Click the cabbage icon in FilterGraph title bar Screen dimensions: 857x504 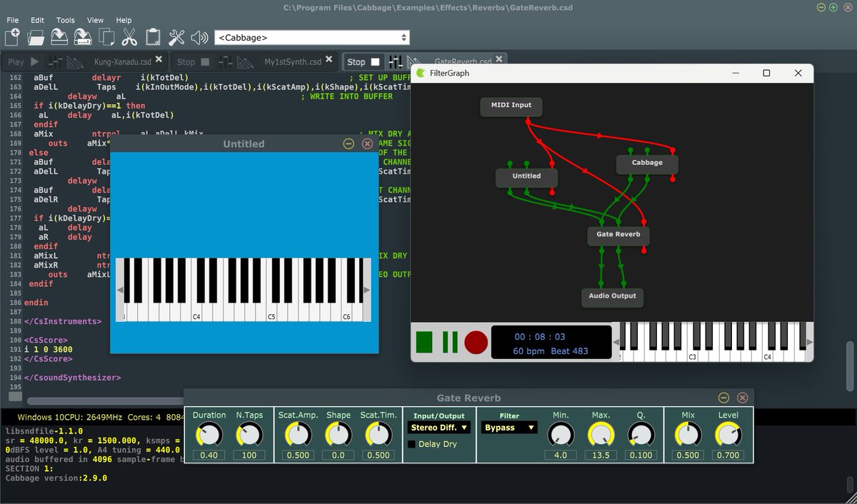click(x=421, y=73)
